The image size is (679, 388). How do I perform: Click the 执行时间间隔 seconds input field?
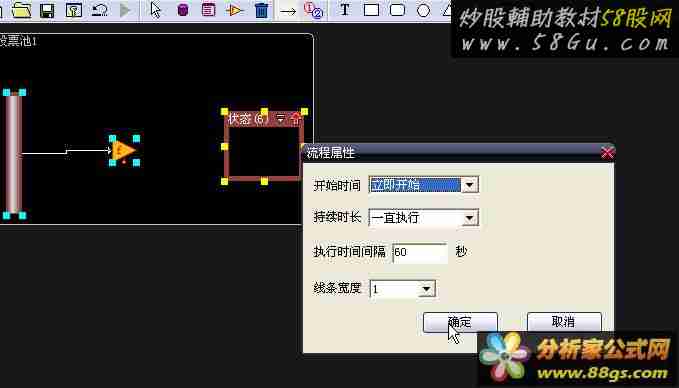420,252
